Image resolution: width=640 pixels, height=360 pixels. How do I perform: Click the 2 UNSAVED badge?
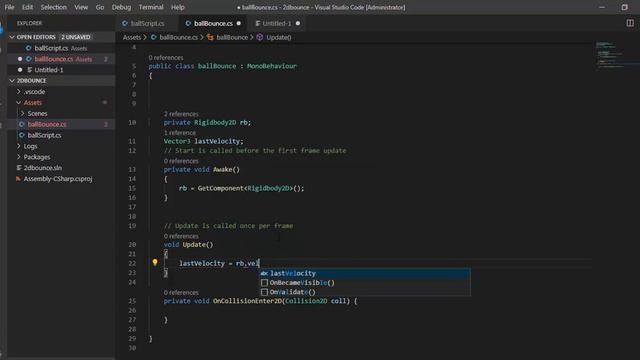click(76, 37)
